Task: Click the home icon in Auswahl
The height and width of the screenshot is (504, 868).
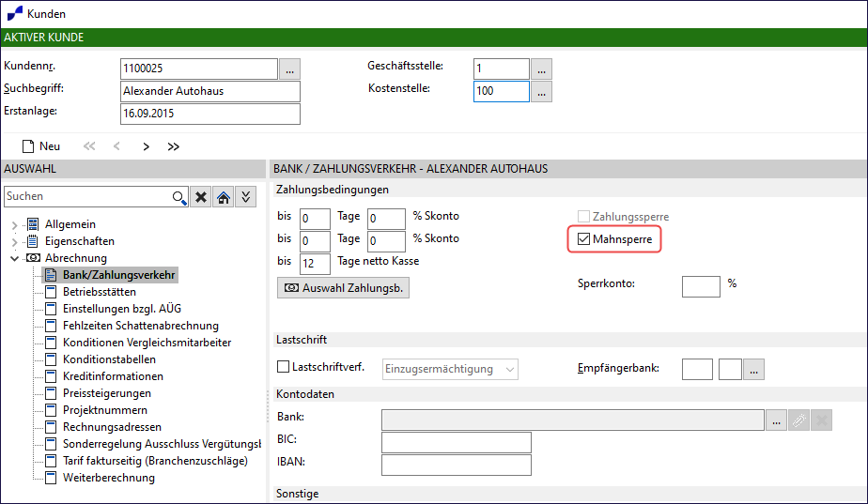Action: [x=224, y=197]
